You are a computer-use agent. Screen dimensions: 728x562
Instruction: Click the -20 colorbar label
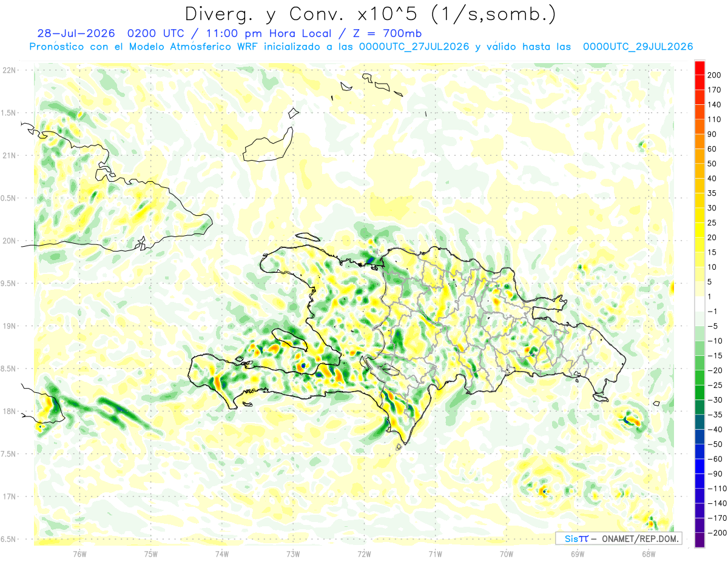716,370
